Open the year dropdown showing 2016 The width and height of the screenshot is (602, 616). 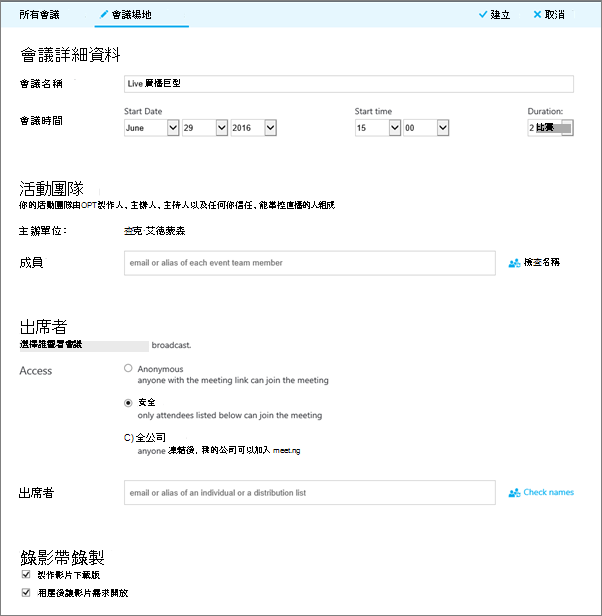pos(254,128)
